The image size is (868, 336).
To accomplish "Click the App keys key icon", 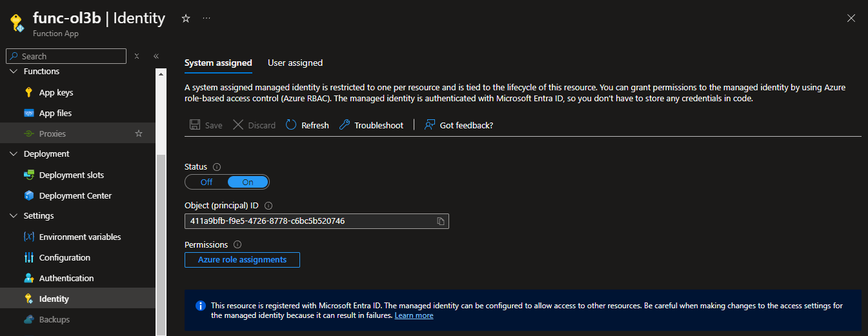I will [x=28, y=92].
